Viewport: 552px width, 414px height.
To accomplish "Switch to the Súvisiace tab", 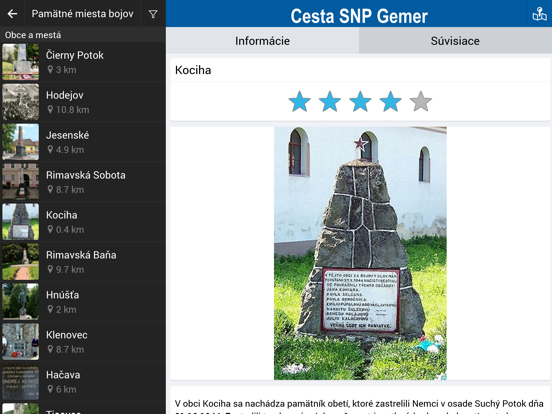I will point(455,41).
